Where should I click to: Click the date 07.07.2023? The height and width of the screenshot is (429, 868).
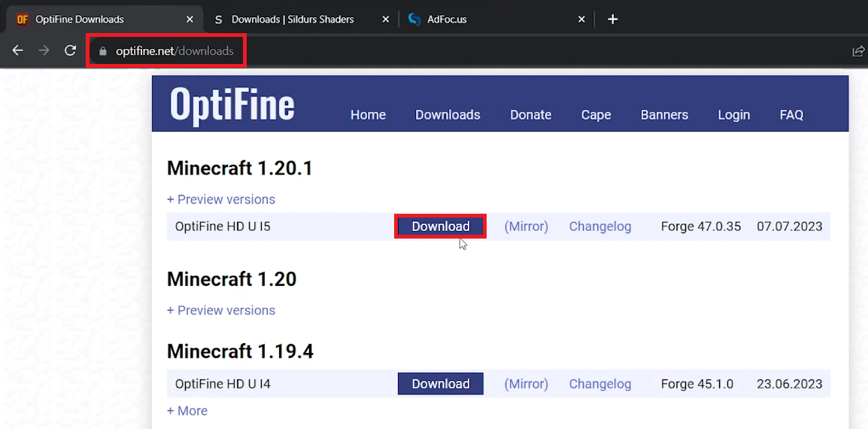789,226
